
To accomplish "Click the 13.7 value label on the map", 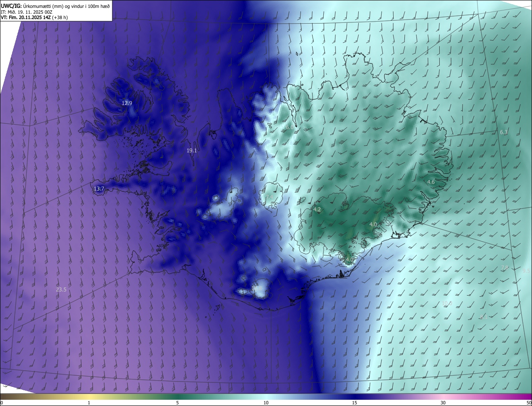I will (x=99, y=188).
